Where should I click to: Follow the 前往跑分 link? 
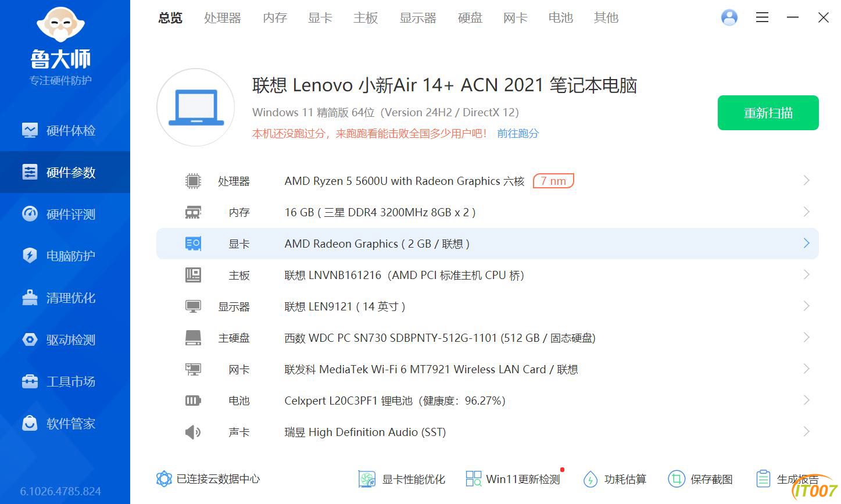click(x=518, y=134)
